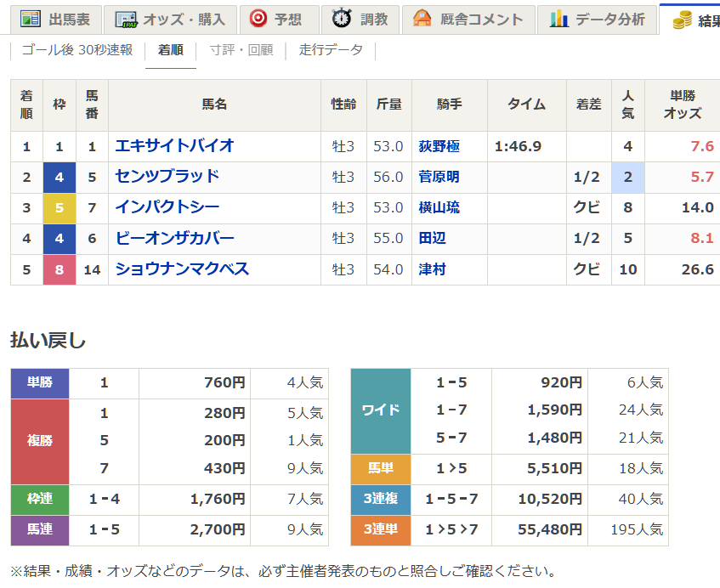
Task: Click the 単勝 payout label
Action: (40, 382)
